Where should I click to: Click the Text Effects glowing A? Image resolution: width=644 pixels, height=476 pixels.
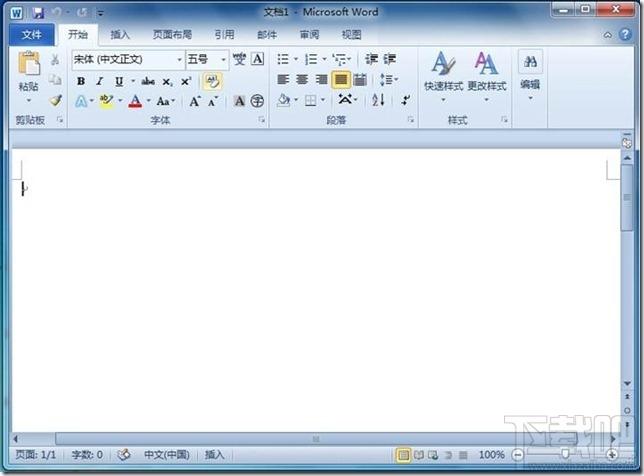[x=81, y=101]
